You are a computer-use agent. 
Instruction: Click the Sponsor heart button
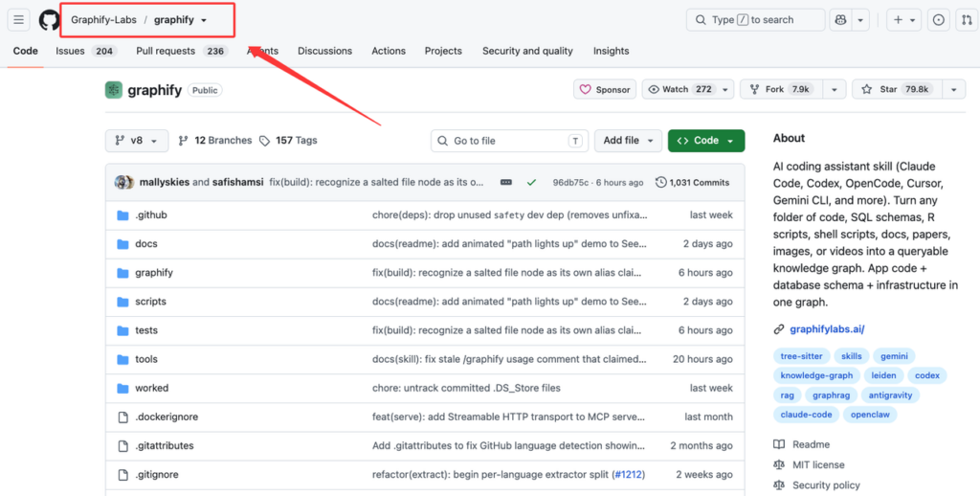click(605, 89)
